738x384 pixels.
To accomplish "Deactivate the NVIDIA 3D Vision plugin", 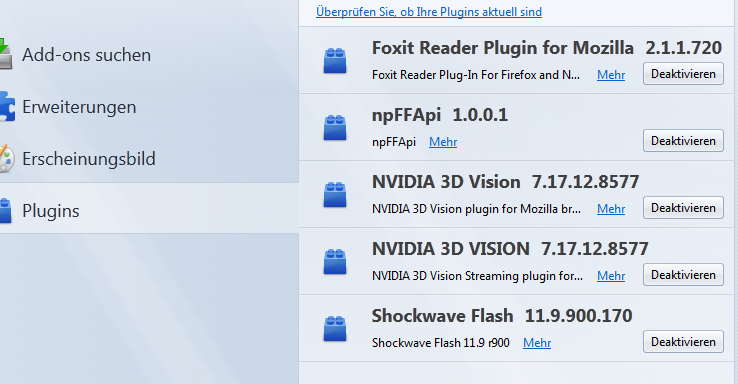I will tap(683, 208).
